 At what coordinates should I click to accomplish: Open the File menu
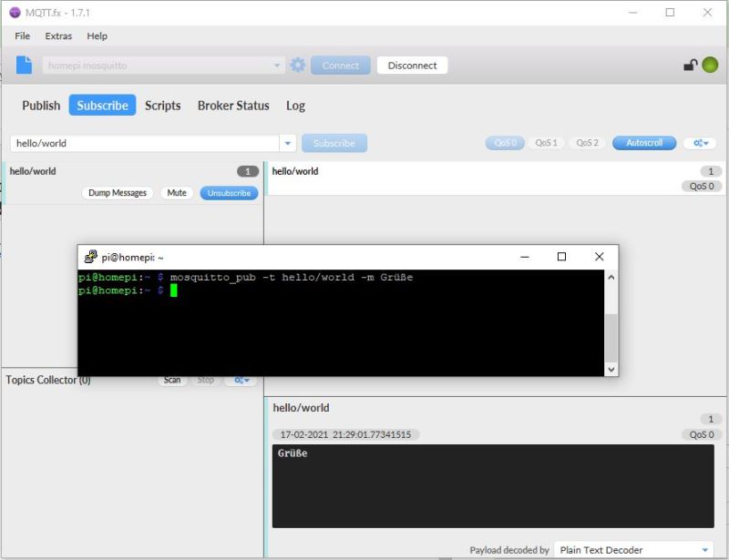(x=22, y=36)
